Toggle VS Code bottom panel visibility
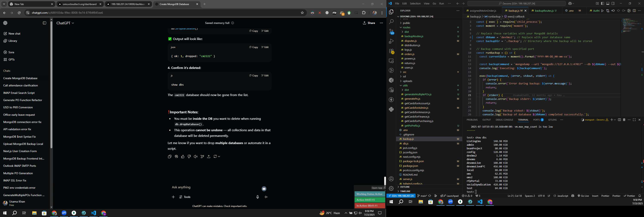 click(608, 3)
